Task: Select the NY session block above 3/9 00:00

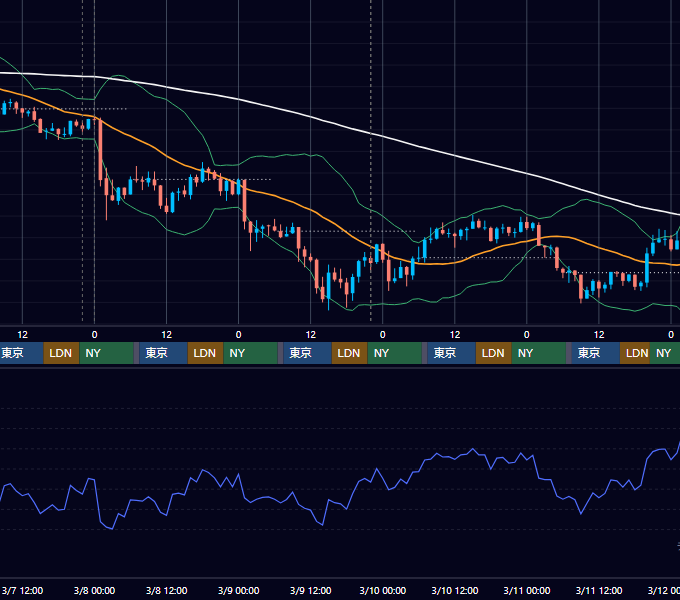Action: pyautogui.click(x=250, y=353)
